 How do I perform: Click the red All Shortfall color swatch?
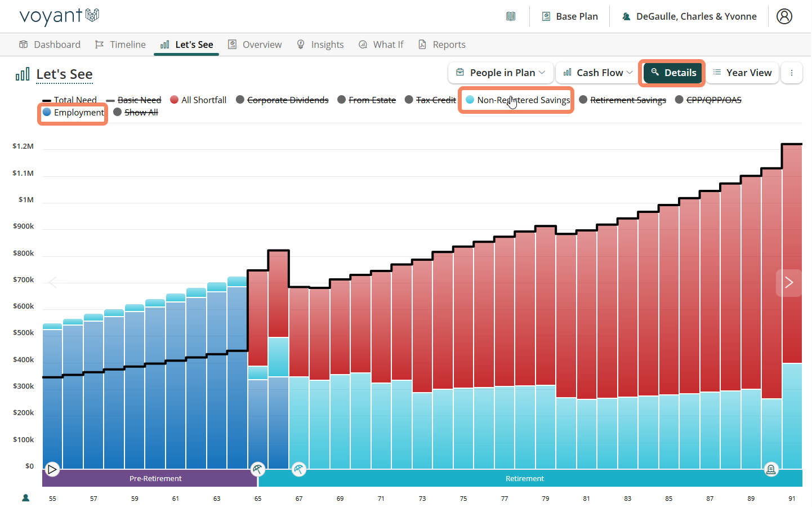[x=175, y=100]
